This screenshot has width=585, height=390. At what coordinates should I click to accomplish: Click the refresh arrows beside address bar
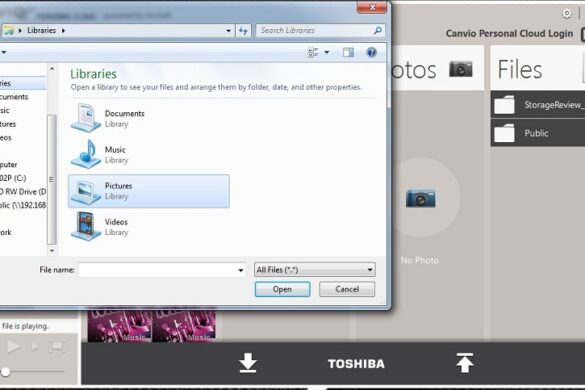click(243, 31)
